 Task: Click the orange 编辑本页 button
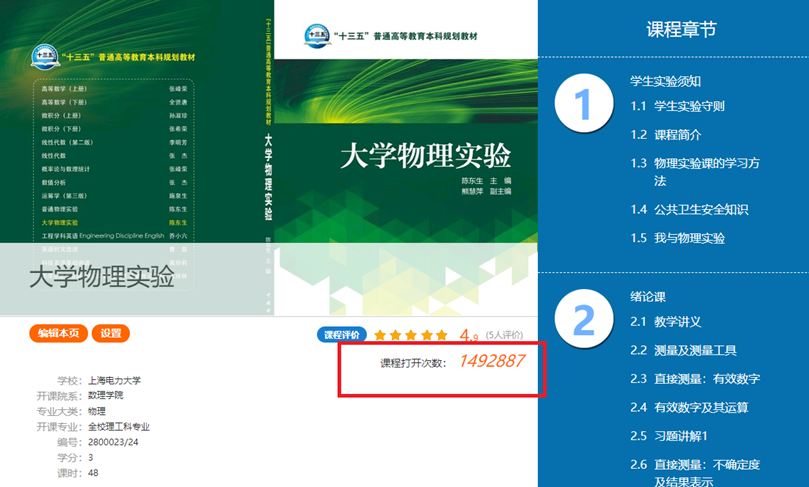coord(58,333)
